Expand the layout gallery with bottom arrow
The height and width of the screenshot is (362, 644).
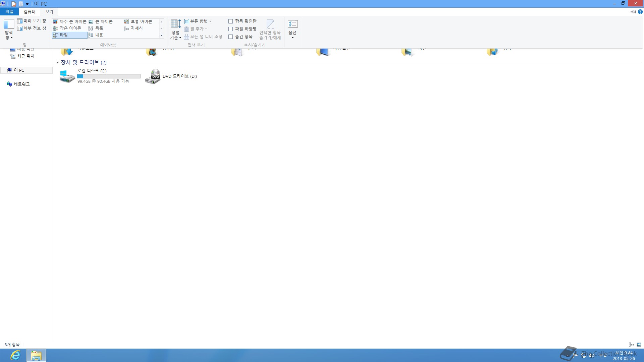coord(162,35)
